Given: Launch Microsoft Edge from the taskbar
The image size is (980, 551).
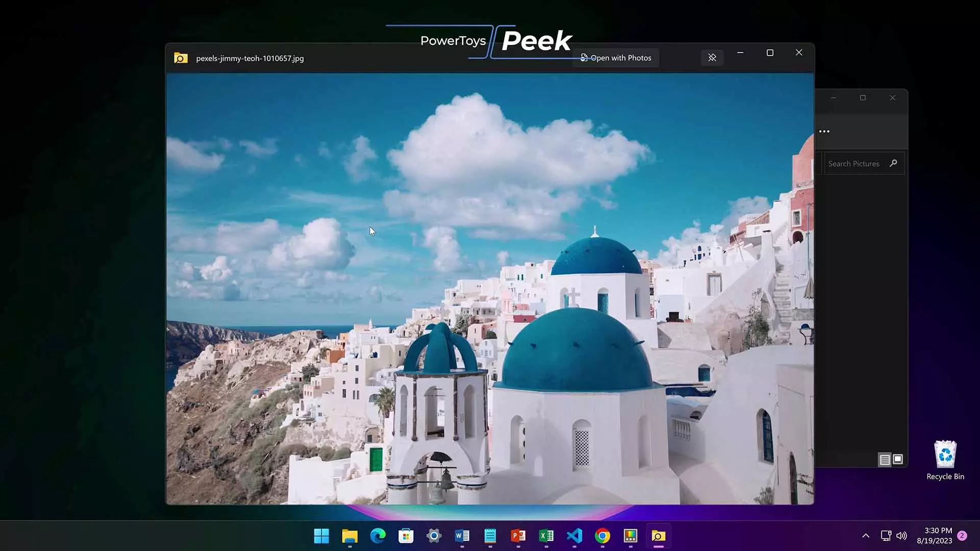Looking at the screenshot, I should tap(378, 536).
